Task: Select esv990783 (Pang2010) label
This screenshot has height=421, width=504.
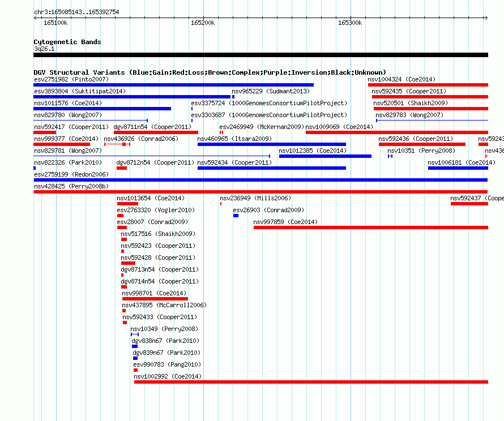Action: [x=167, y=364]
